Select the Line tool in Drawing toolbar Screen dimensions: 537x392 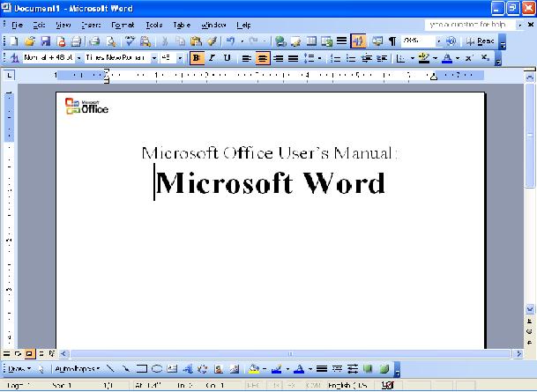110,369
